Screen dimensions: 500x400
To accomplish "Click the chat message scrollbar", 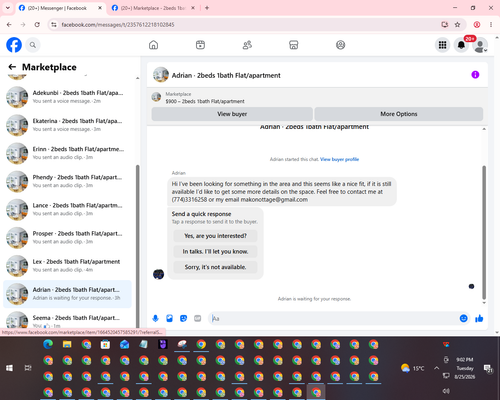I will pos(484,232).
